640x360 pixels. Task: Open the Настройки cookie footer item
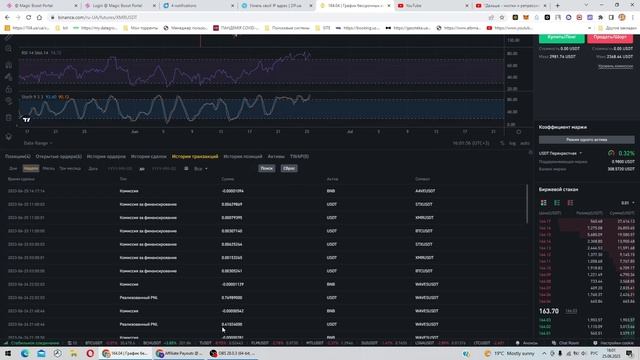(x=614, y=343)
